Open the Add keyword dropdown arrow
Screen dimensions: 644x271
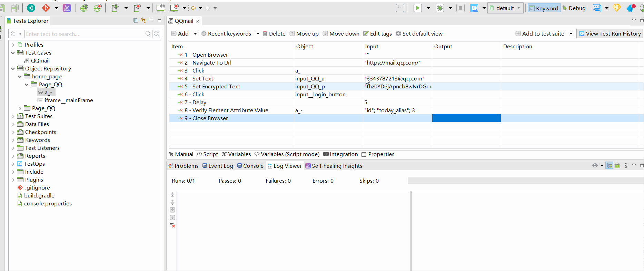(x=195, y=33)
